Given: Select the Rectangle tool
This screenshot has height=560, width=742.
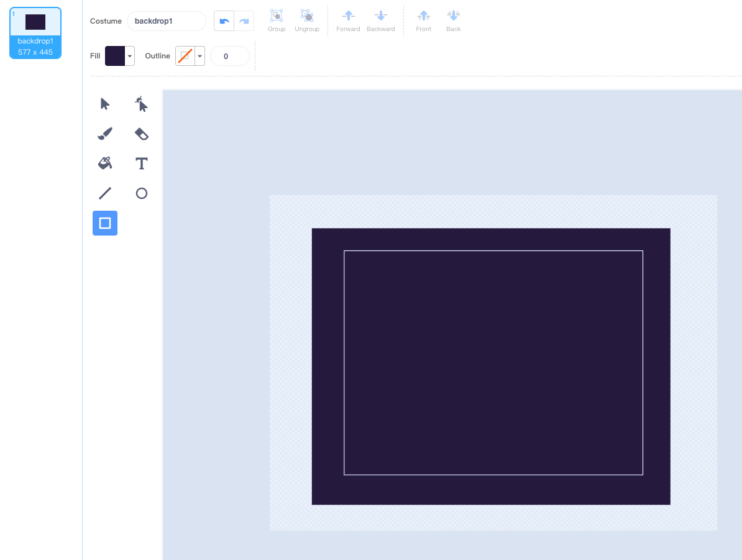Looking at the screenshot, I should click(105, 223).
